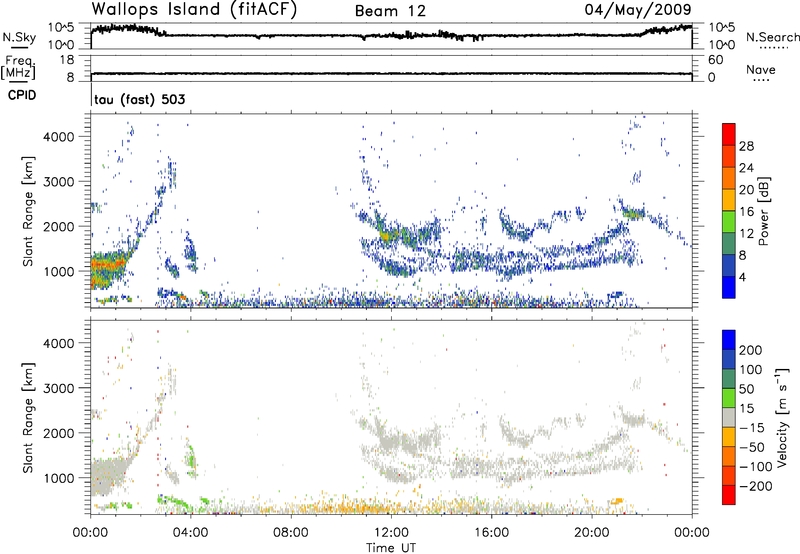Click the 'N.Search' legend label
Viewport: 800px width, 554px height.
point(773,37)
